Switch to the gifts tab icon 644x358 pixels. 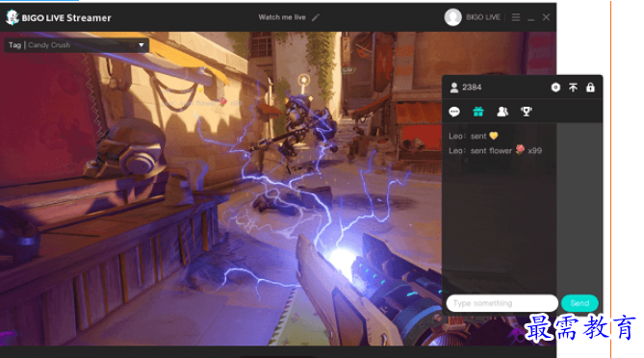(478, 112)
